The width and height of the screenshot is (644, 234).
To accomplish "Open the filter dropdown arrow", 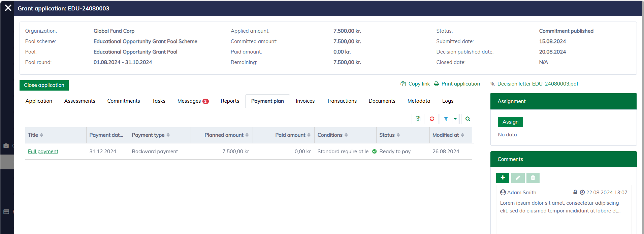I will 455,119.
